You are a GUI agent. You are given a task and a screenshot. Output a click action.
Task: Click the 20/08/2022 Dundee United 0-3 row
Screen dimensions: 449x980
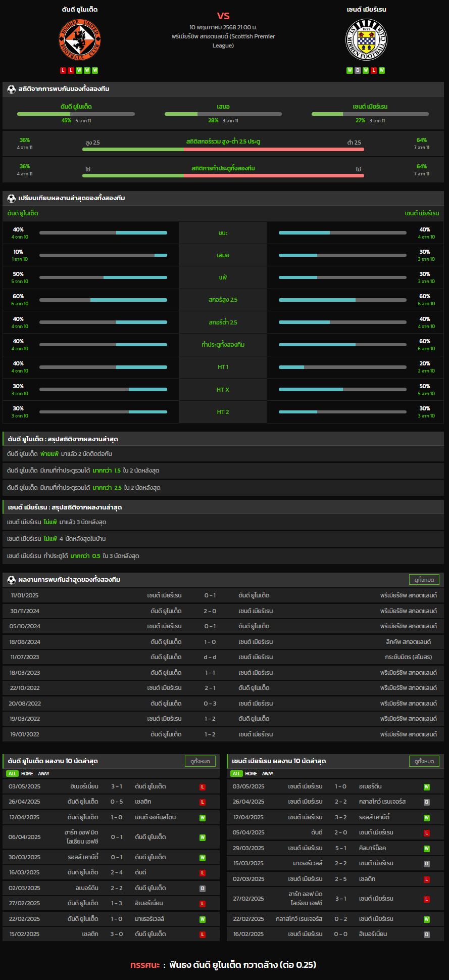pos(223,704)
